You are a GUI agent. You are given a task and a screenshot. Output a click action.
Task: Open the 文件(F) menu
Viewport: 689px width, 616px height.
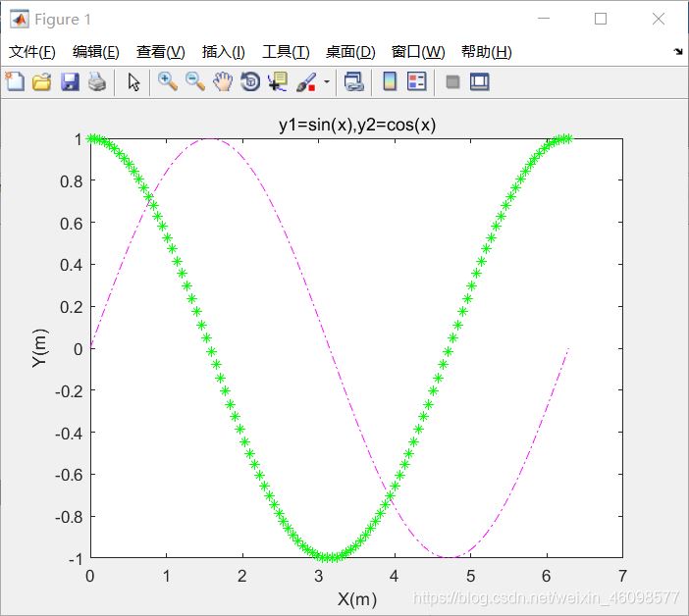32,52
